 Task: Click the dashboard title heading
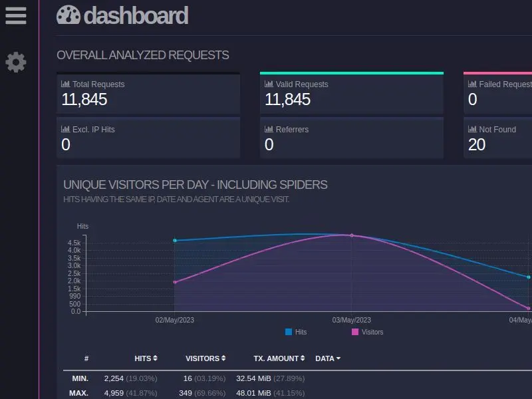click(136, 15)
